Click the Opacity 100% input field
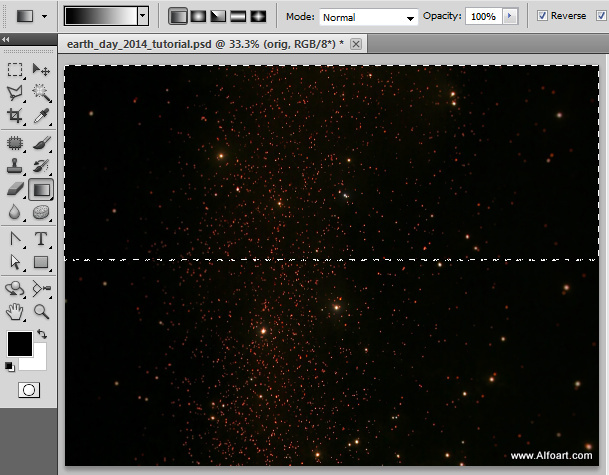Image resolution: width=609 pixels, height=475 pixels. click(x=484, y=16)
